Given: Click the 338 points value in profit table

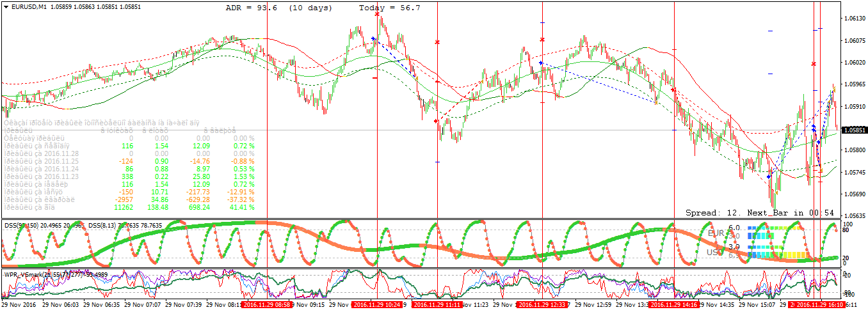Looking at the screenshot, I should point(127,176).
